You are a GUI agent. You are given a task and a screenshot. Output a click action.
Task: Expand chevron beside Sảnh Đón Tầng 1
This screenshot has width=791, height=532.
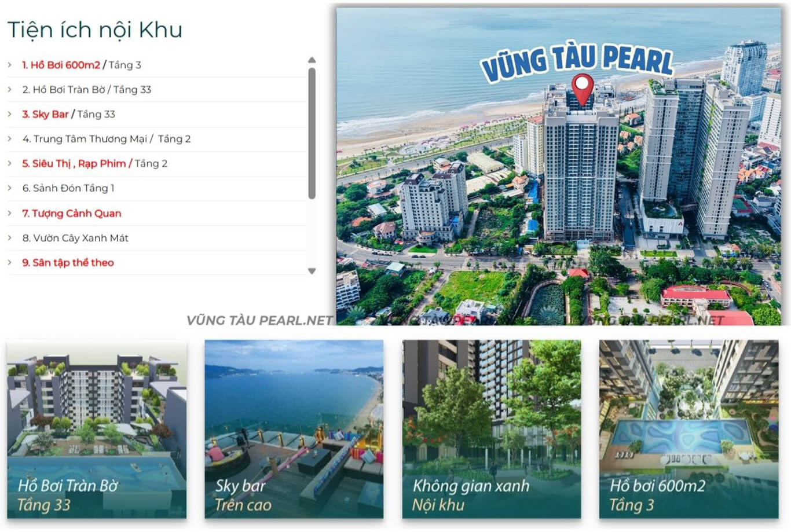(x=10, y=188)
